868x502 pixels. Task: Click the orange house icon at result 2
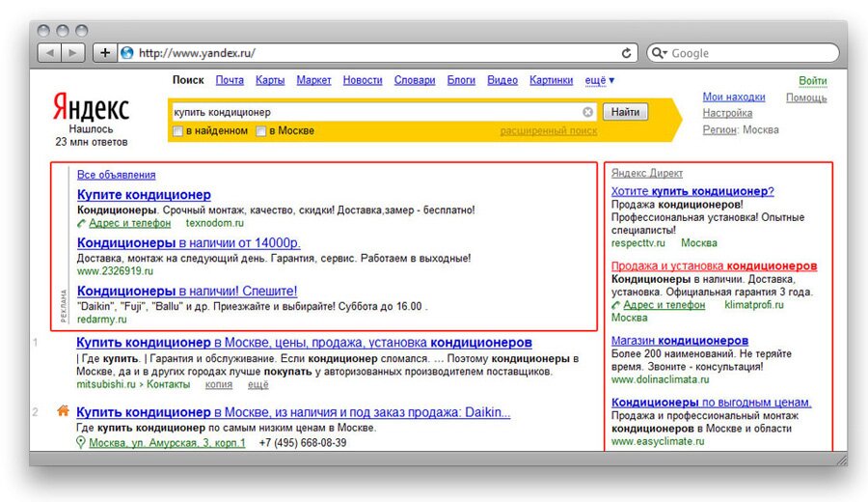click(x=63, y=410)
